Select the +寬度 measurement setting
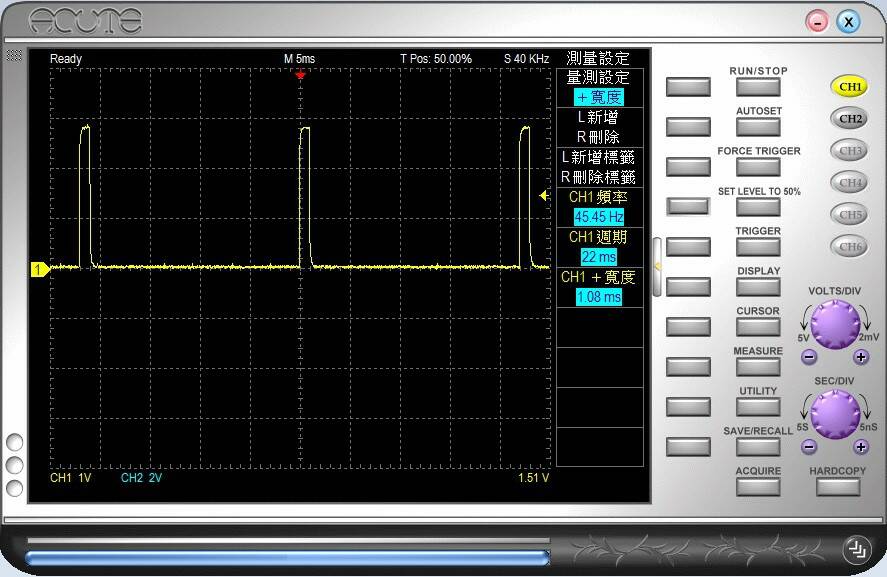This screenshot has width=887, height=577. tap(600, 88)
